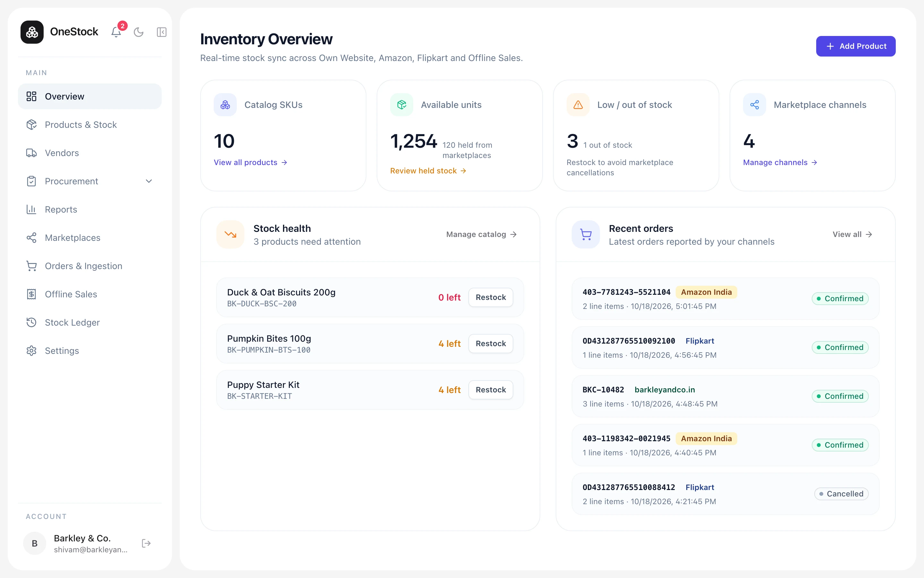Screen dimensions: 924x578
Task: Click the 1,254 available units value
Action: [x=414, y=141]
